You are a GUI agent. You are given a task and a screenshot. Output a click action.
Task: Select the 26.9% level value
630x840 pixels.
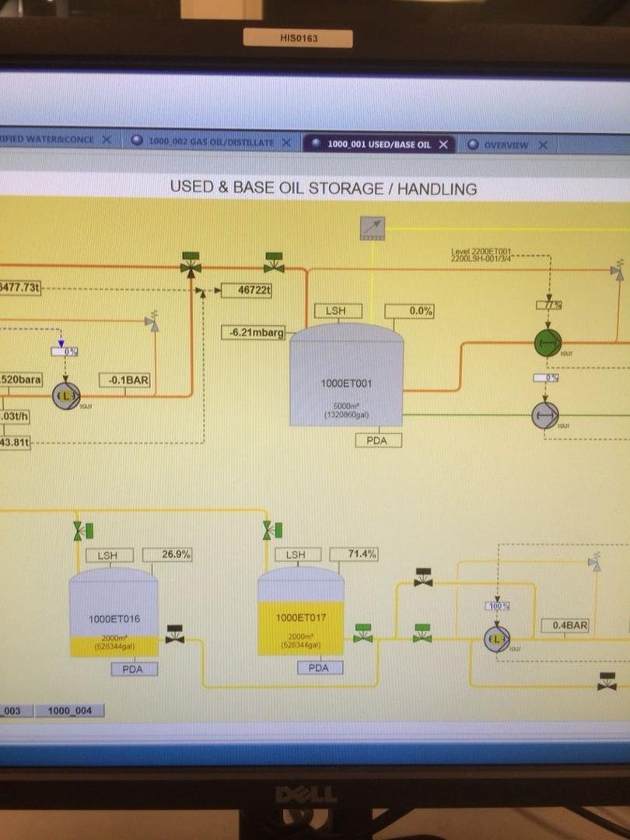point(167,555)
